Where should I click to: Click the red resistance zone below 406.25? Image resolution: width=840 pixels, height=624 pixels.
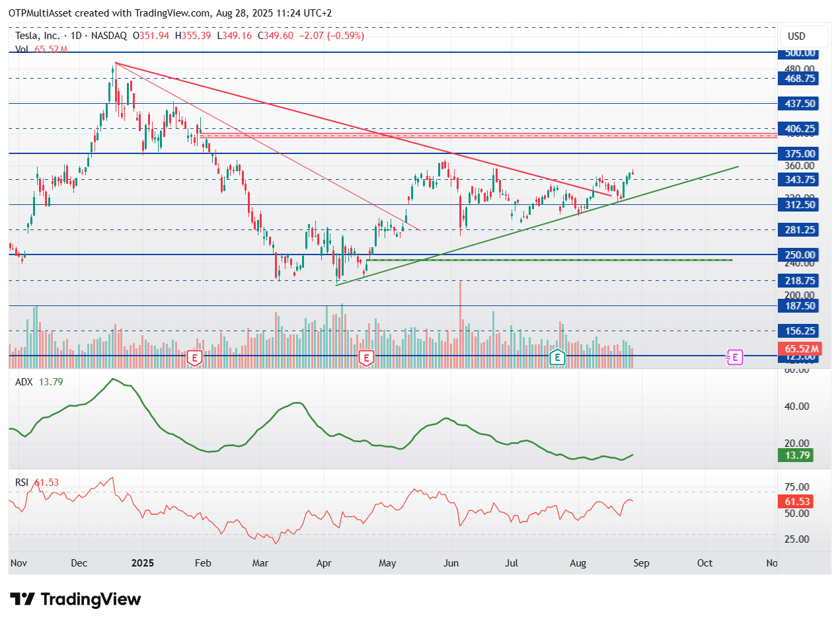pos(489,136)
